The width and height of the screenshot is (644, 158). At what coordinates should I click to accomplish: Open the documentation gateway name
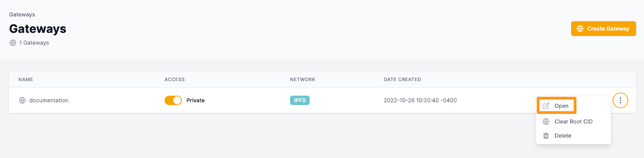[x=49, y=100]
